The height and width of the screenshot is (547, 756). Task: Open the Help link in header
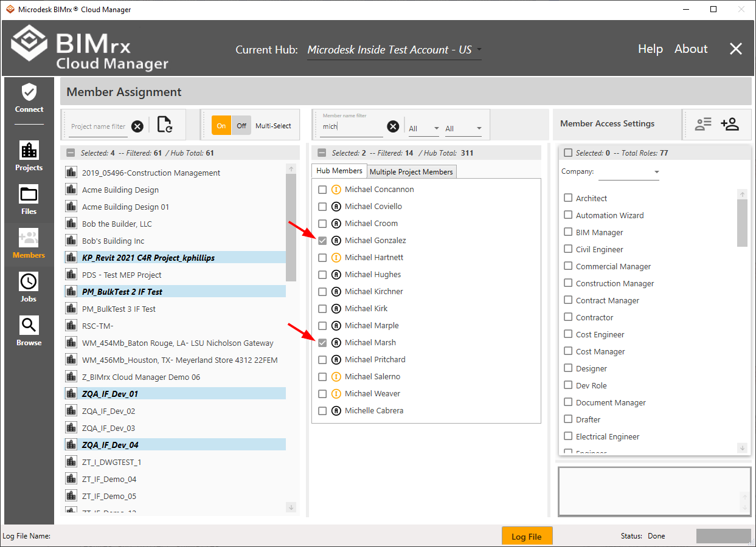pyautogui.click(x=650, y=49)
